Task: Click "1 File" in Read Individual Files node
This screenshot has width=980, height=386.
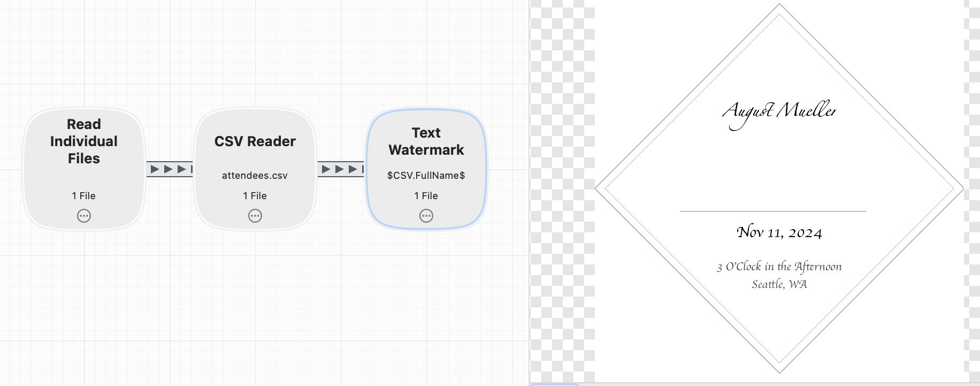Action: (x=84, y=196)
